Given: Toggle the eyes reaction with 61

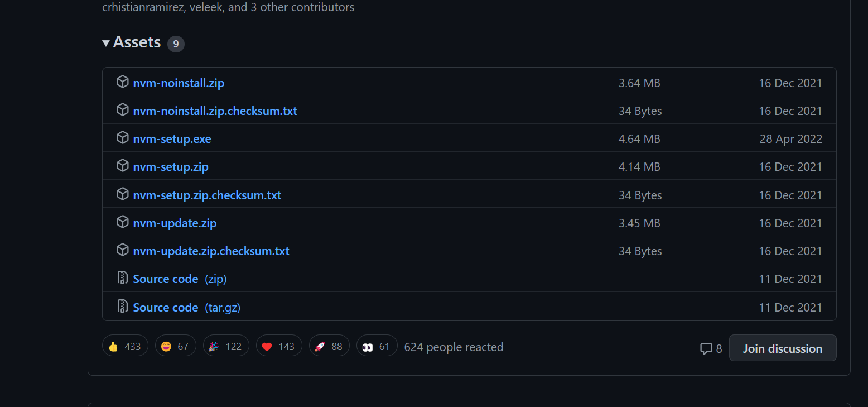Looking at the screenshot, I should [x=377, y=346].
